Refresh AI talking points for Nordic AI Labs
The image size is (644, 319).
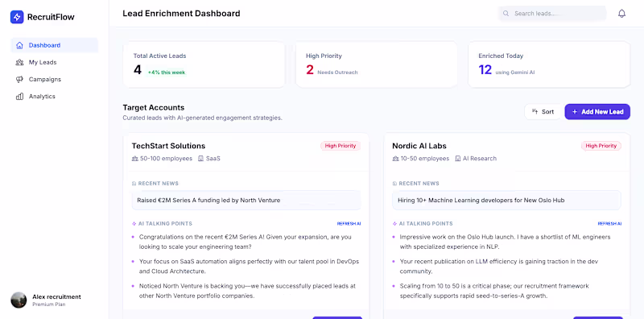(x=609, y=224)
